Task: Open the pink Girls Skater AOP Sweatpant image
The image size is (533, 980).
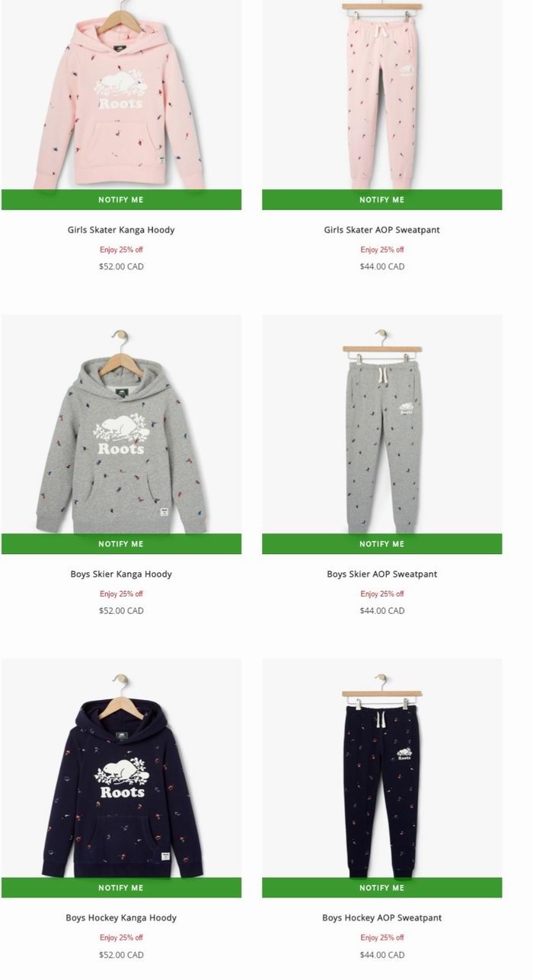Action: [382, 94]
